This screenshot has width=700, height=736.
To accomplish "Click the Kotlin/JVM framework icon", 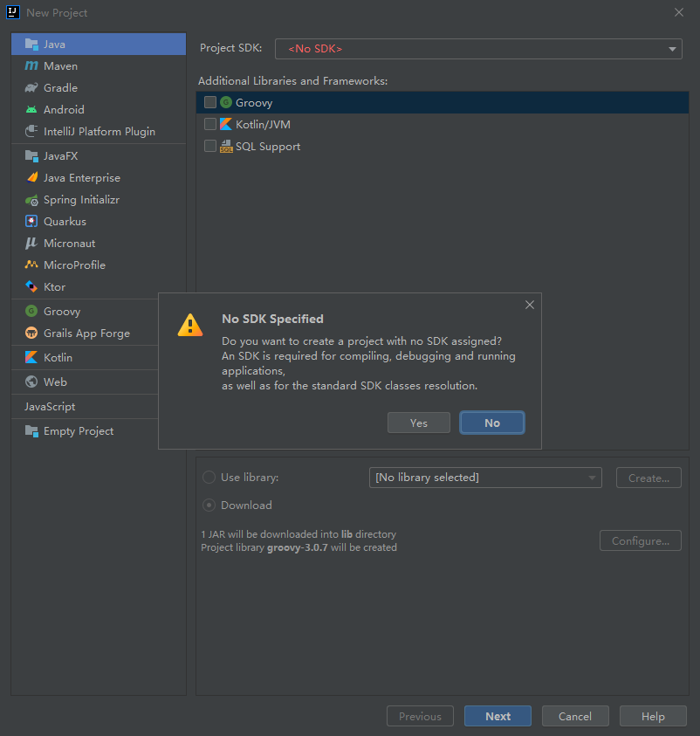I will [226, 124].
